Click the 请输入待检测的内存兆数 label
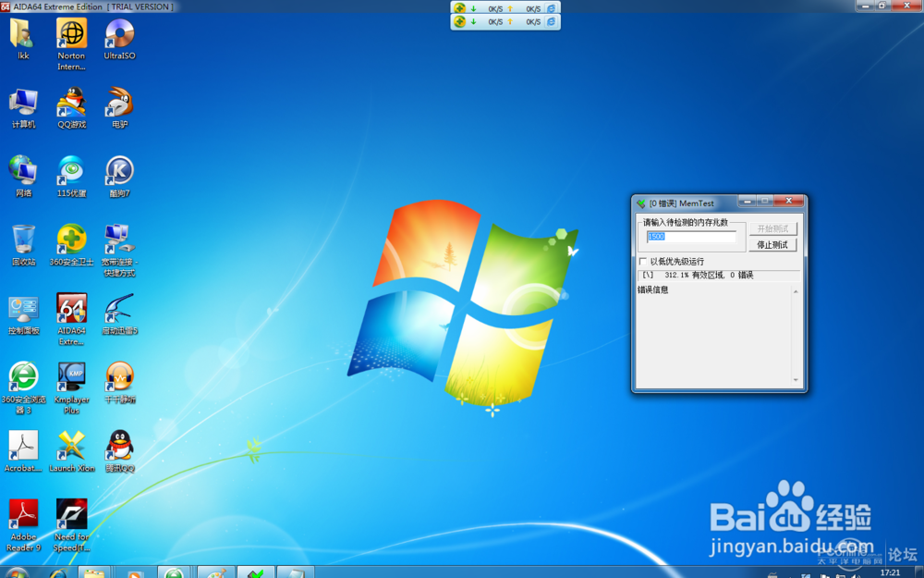 (686, 222)
